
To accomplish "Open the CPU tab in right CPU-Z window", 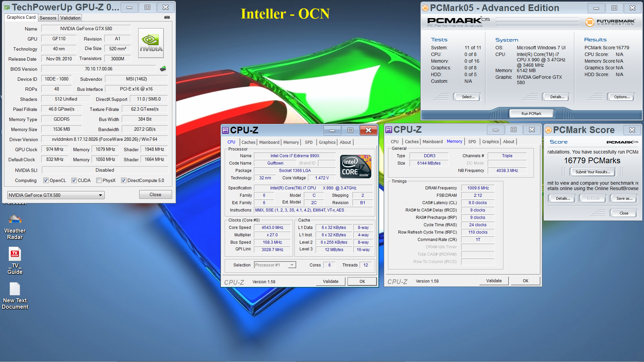I will click(x=395, y=142).
